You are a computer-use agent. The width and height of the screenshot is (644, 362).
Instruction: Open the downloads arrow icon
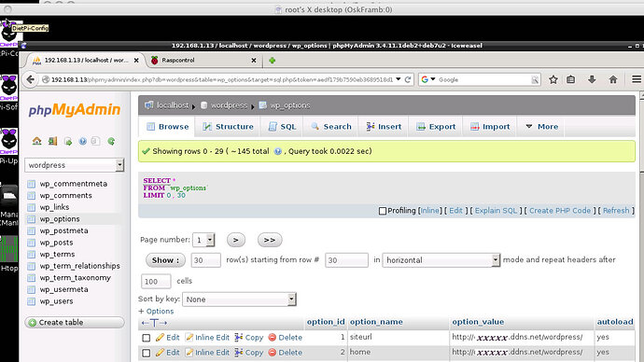coord(592,79)
